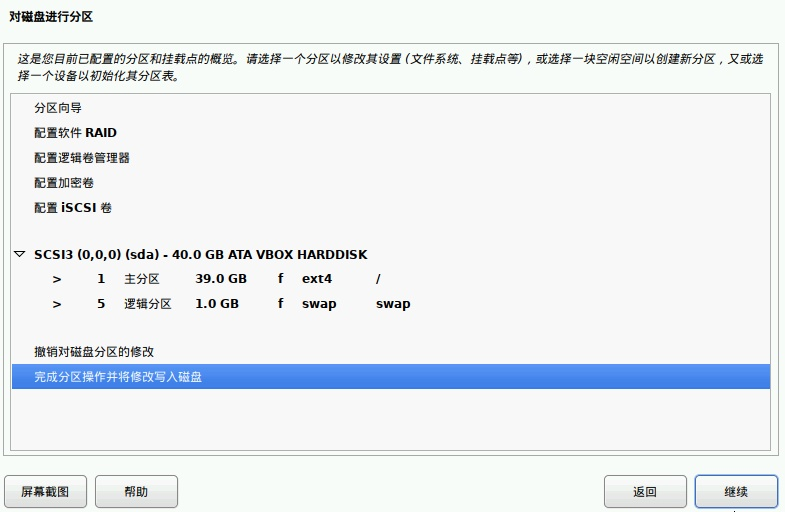Choose 配置加密卷 option
Viewport: 785px width, 512px height.
pos(390,183)
